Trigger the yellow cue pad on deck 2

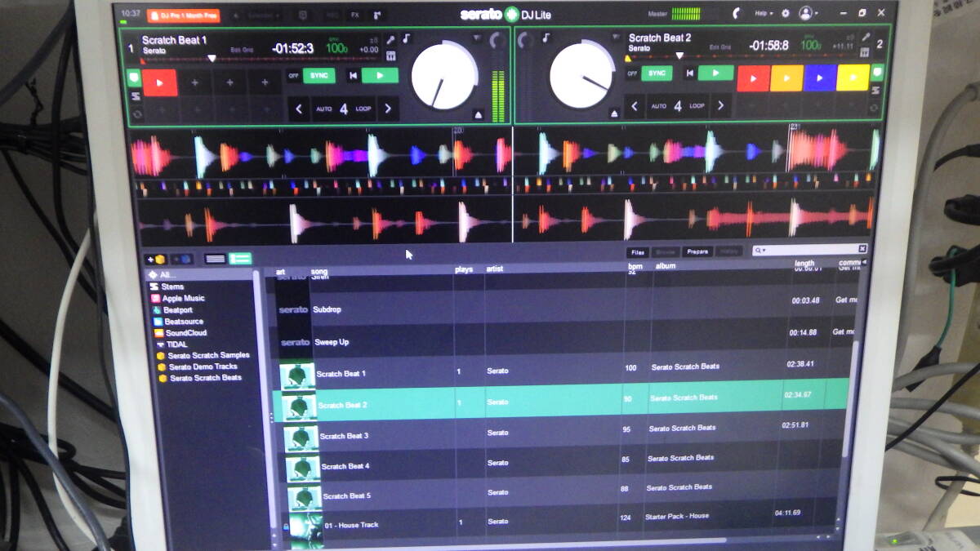pos(853,77)
